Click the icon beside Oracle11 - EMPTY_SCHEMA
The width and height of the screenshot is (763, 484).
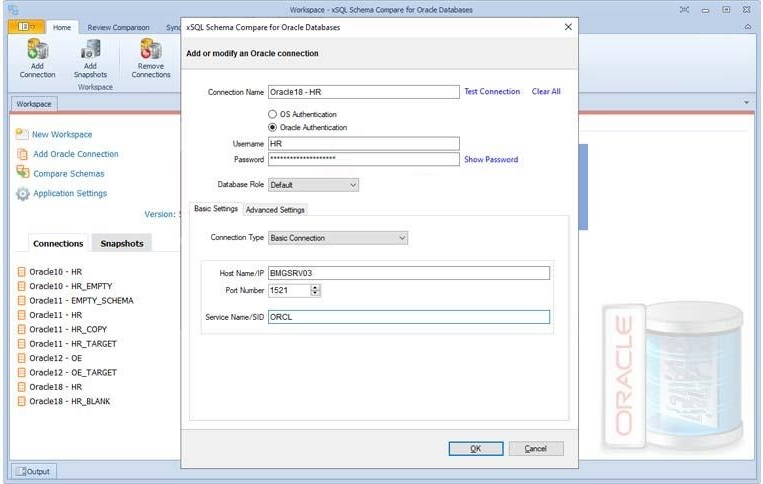tap(21, 300)
